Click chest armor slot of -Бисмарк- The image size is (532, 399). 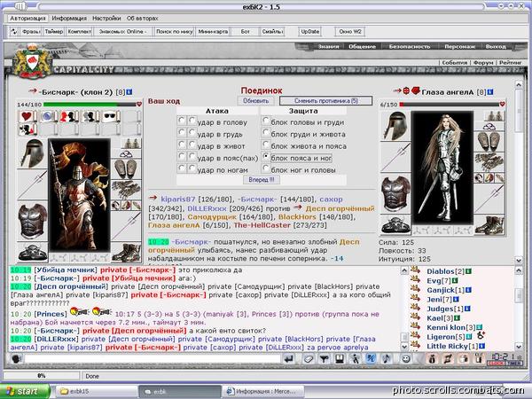coord(32,221)
